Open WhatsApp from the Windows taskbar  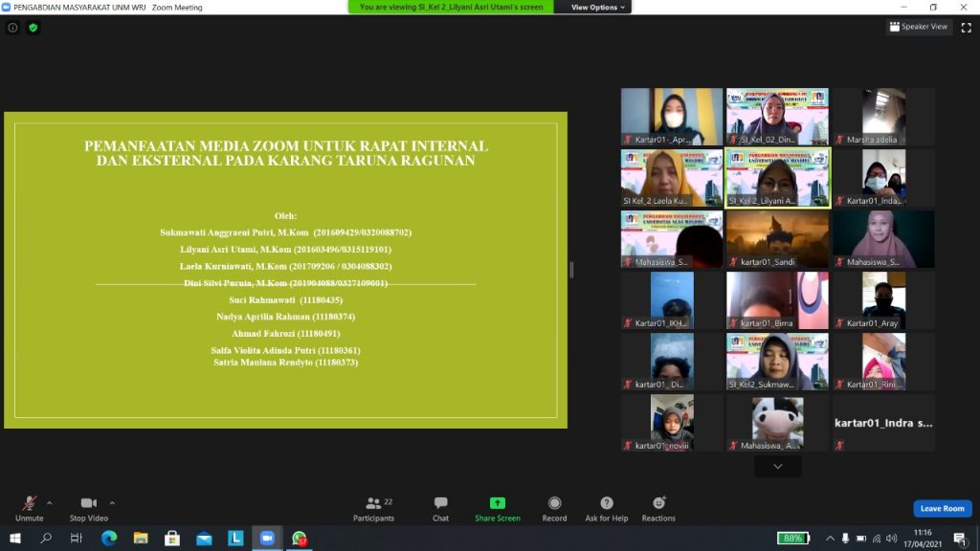(x=300, y=539)
